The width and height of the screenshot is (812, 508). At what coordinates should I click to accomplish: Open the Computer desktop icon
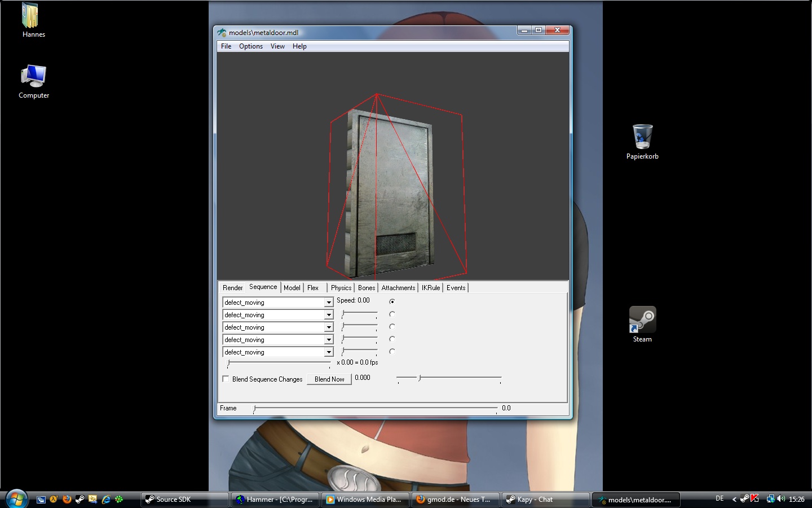pos(34,77)
